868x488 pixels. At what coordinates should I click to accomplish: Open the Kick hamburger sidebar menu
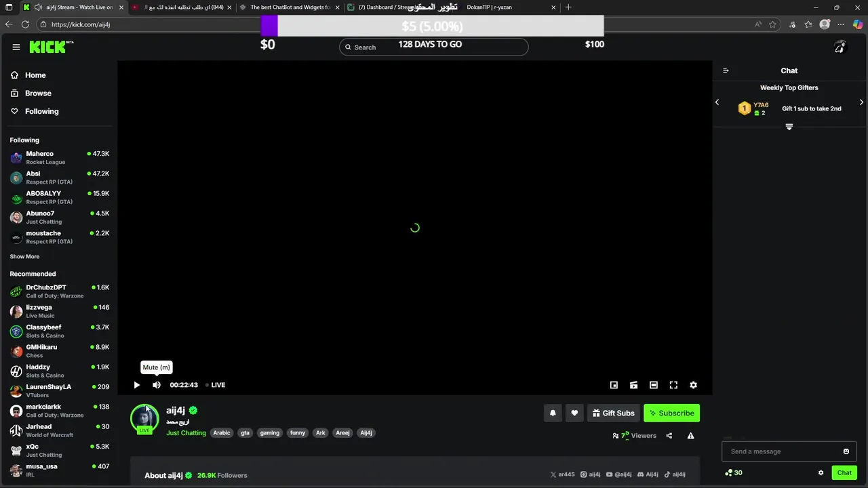tap(16, 47)
